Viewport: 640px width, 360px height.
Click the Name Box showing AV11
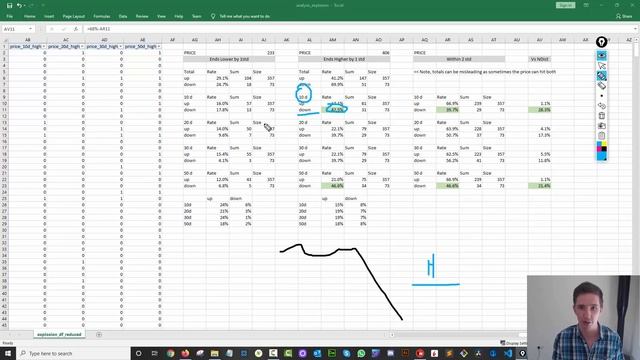click(15, 29)
